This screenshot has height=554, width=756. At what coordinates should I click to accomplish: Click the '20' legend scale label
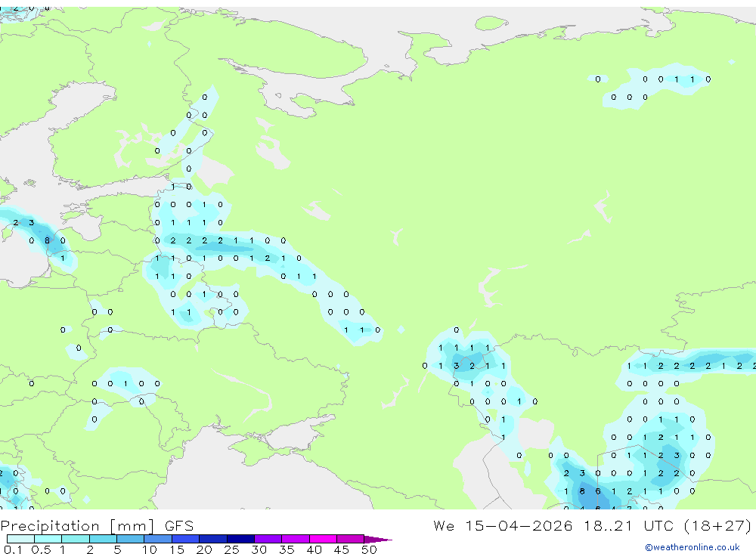click(x=204, y=549)
